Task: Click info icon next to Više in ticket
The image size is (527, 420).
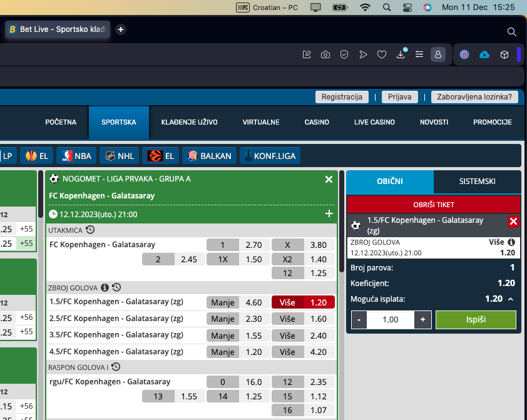Action: (511, 242)
